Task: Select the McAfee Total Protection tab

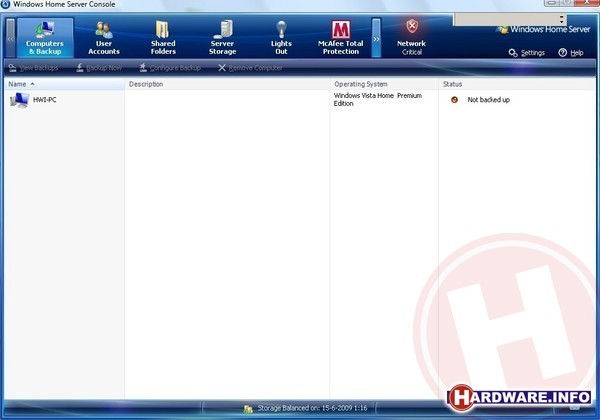Action: (341, 38)
